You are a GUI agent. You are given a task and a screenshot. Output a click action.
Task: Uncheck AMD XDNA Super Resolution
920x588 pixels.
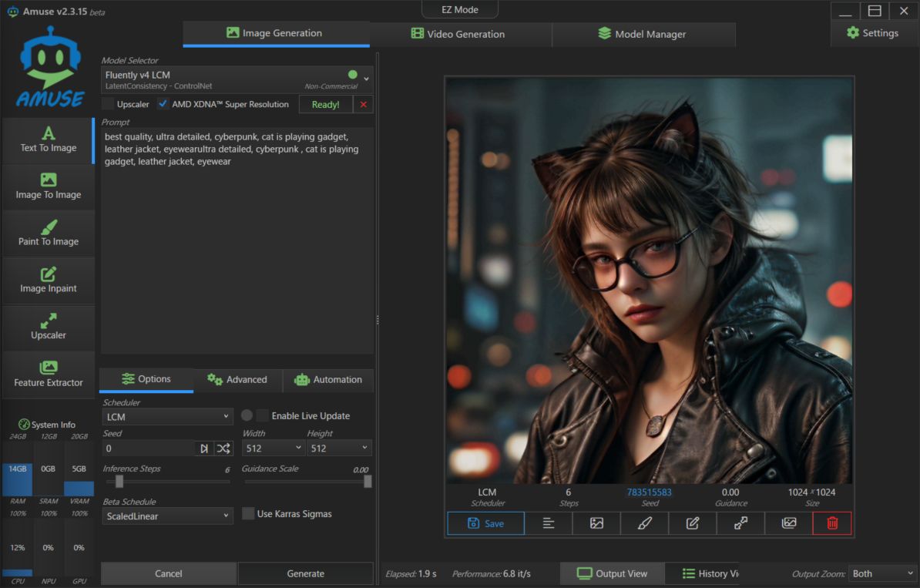[163, 104]
